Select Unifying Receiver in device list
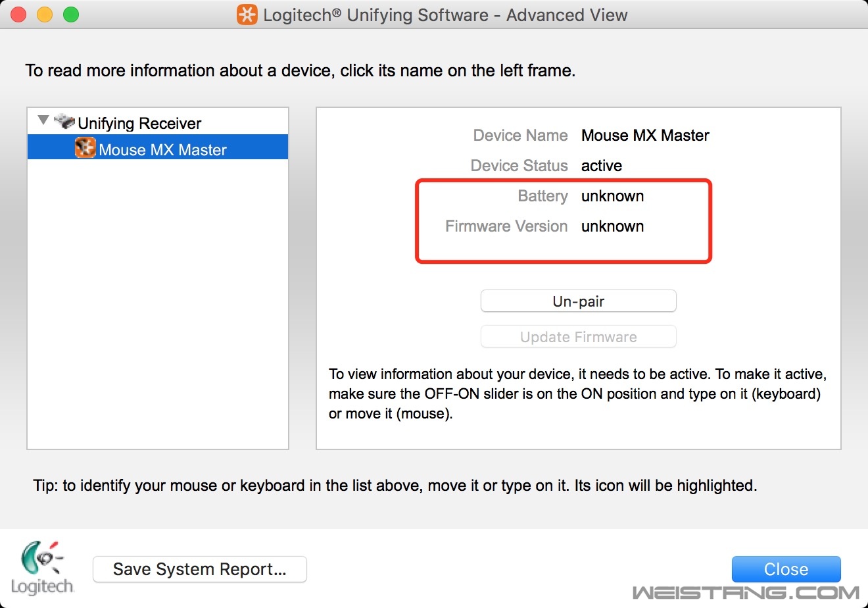868x608 pixels. coord(139,123)
